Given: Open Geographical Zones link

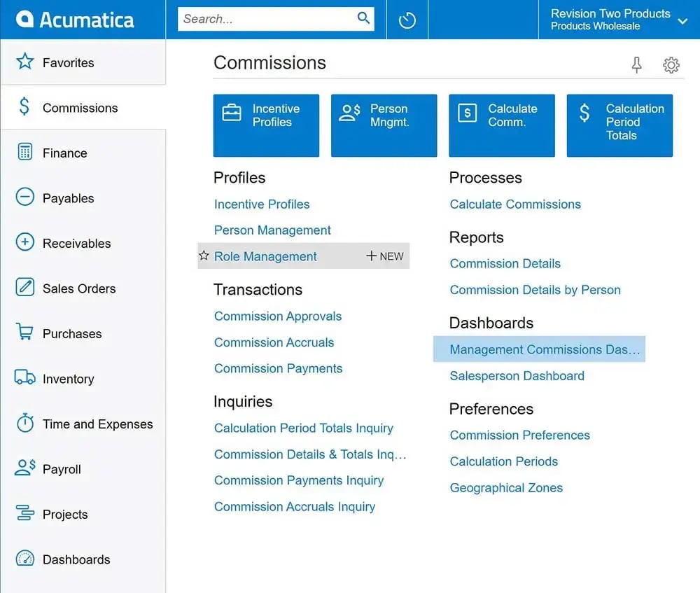Looking at the screenshot, I should 506,487.
